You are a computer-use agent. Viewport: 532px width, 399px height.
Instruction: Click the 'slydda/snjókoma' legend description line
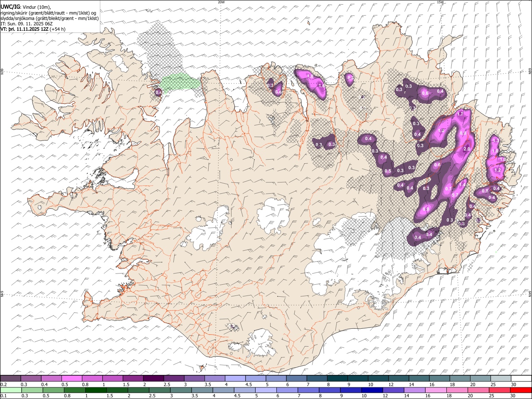tap(50, 18)
